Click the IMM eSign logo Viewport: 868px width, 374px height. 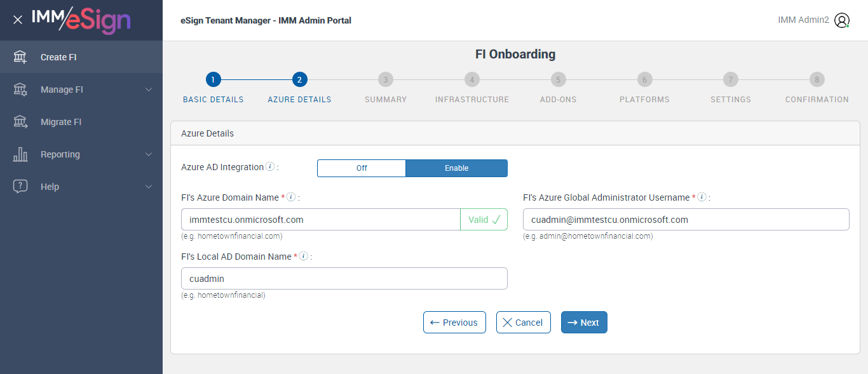click(81, 20)
